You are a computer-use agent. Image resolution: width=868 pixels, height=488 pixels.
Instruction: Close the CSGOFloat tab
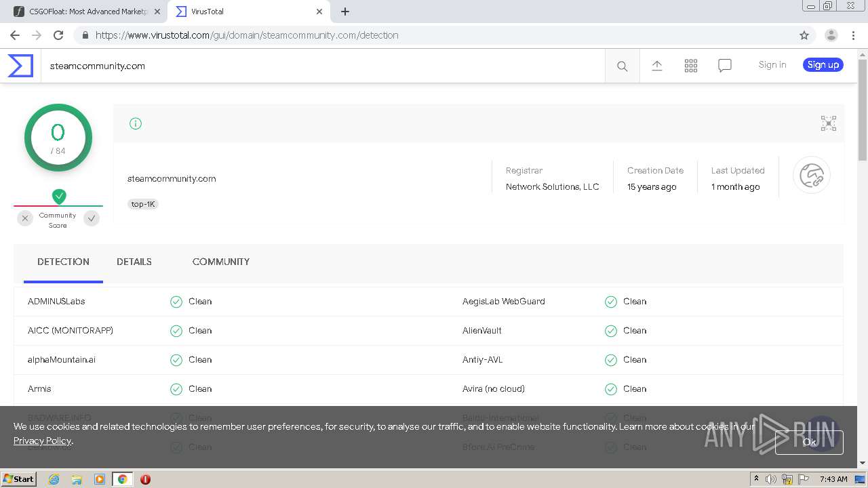pyautogui.click(x=157, y=12)
